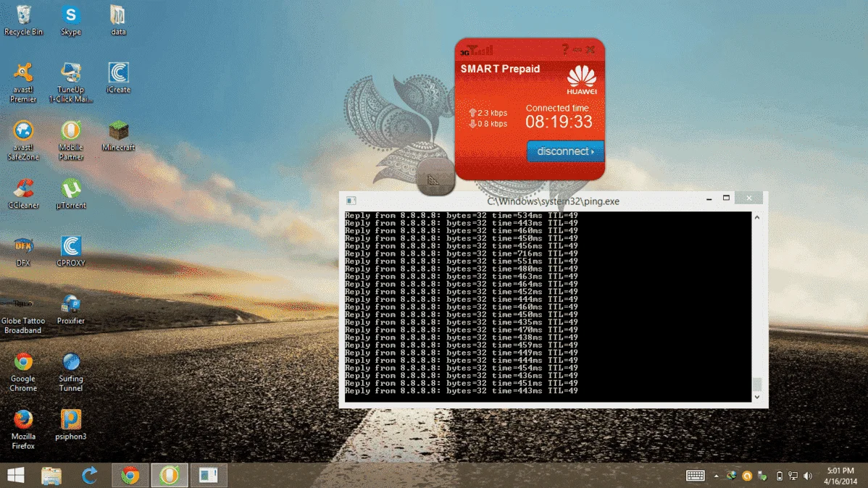This screenshot has width=868, height=488.
Task: Select the avast! SafeZone icon
Action: [x=23, y=140]
